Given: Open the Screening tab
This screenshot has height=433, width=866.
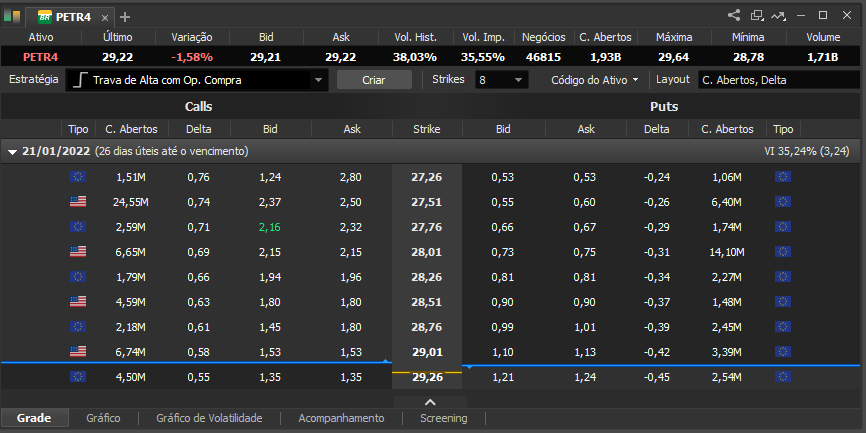Looking at the screenshot, I should [x=443, y=418].
